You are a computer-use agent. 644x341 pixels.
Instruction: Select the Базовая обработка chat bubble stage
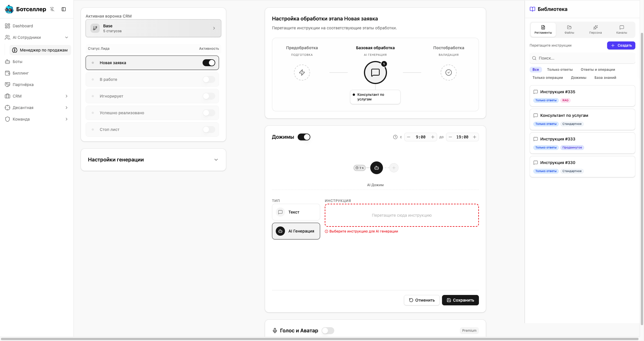click(x=375, y=73)
